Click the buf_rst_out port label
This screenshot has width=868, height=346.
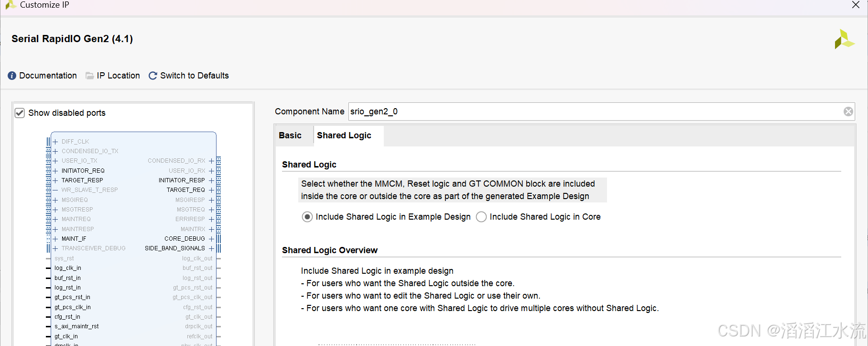pos(197,268)
